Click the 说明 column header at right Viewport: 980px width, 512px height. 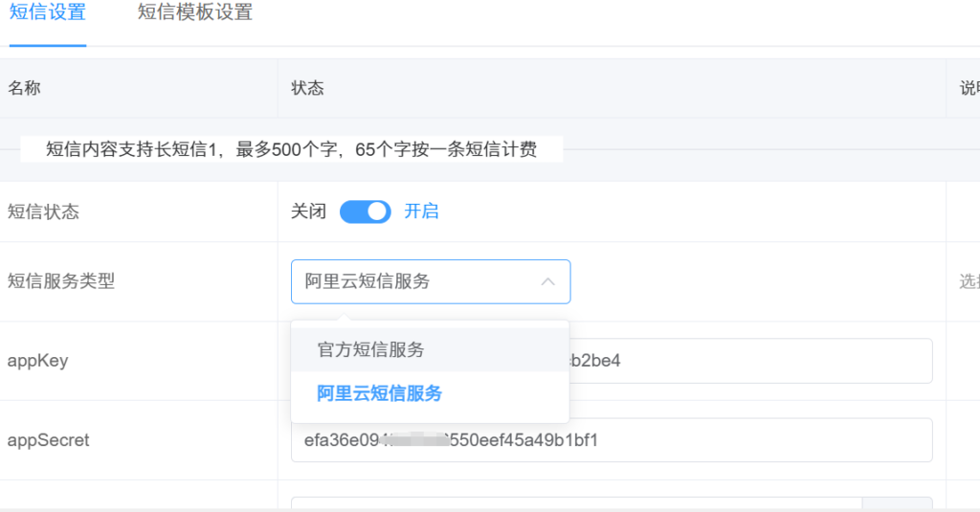click(969, 88)
